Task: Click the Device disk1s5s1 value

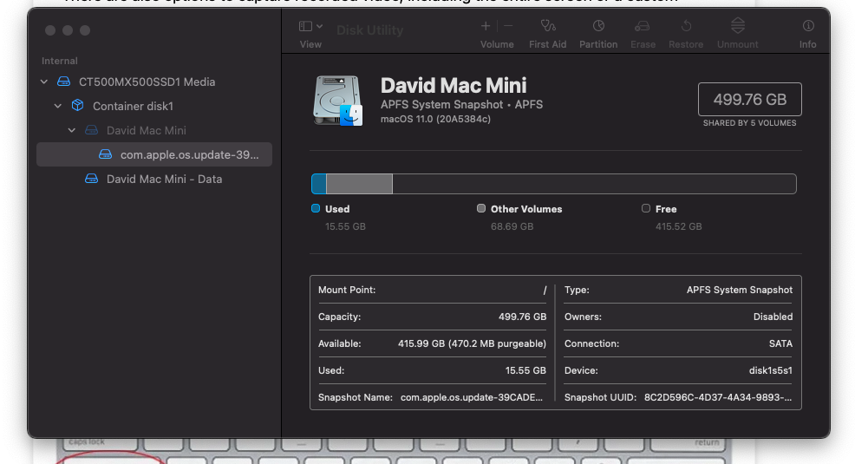Action: 771,370
